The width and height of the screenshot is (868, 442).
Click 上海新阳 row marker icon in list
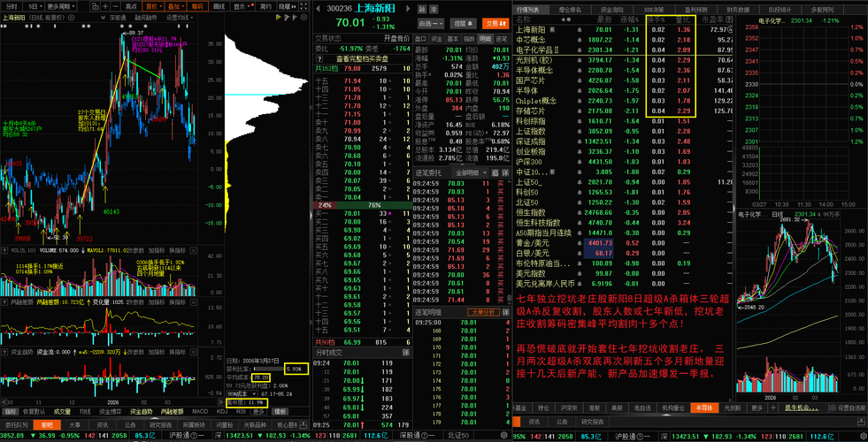(552, 29)
